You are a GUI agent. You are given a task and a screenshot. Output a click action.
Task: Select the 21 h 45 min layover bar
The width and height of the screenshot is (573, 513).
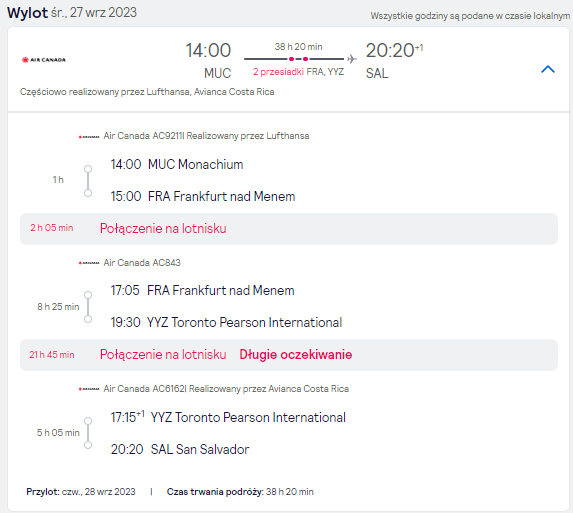(x=289, y=355)
